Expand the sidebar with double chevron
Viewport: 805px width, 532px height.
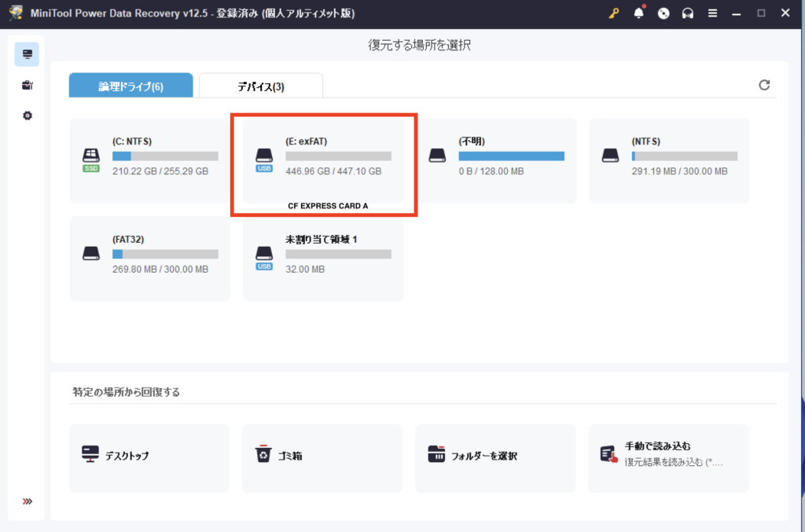(x=28, y=501)
